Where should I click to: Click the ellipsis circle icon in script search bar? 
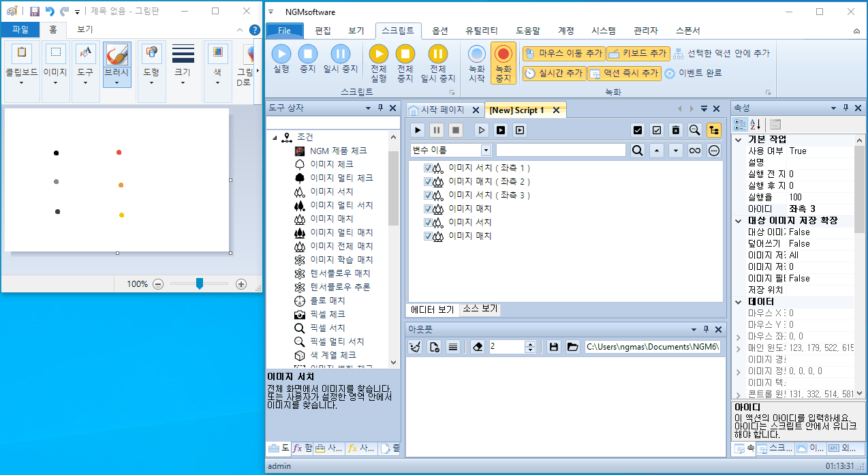point(714,151)
